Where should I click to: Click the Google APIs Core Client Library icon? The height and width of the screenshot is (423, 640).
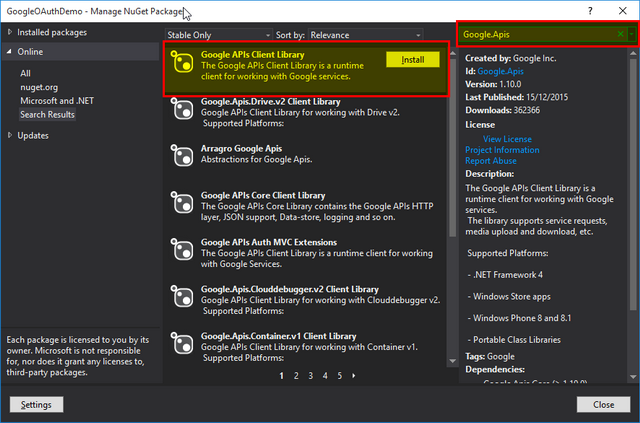(182, 203)
